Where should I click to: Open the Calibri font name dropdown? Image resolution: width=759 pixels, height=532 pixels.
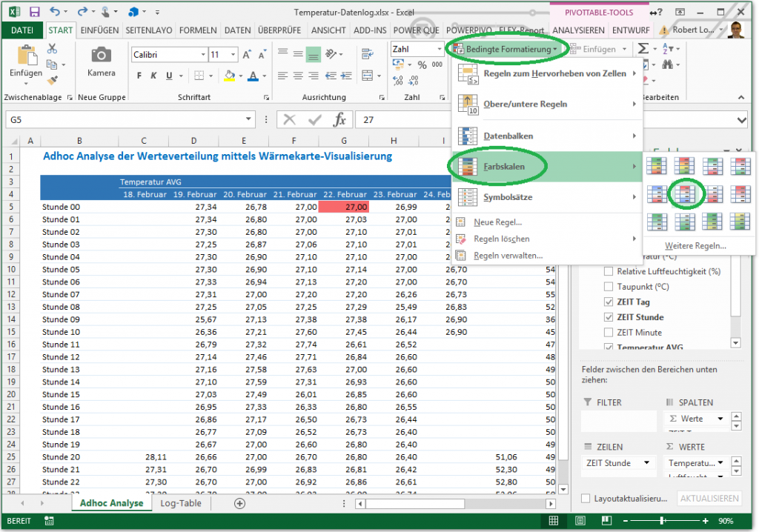click(x=203, y=55)
